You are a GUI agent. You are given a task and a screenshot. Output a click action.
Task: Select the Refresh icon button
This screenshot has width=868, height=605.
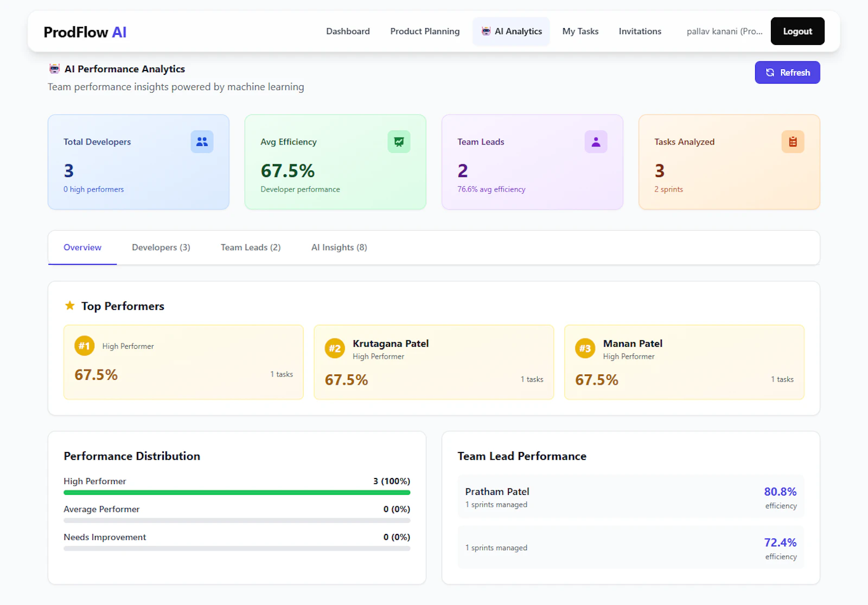point(770,72)
